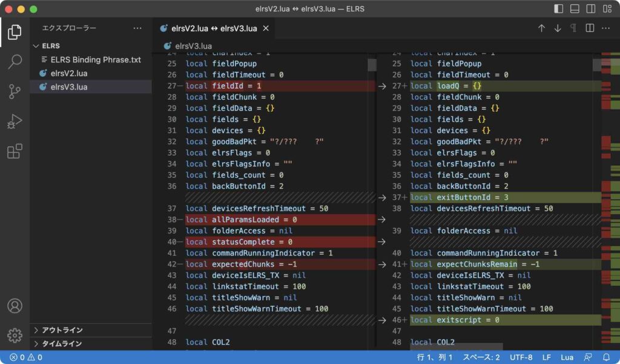Screen dimensions: 620x364
Task: Open the Source Control view
Action: point(15,91)
